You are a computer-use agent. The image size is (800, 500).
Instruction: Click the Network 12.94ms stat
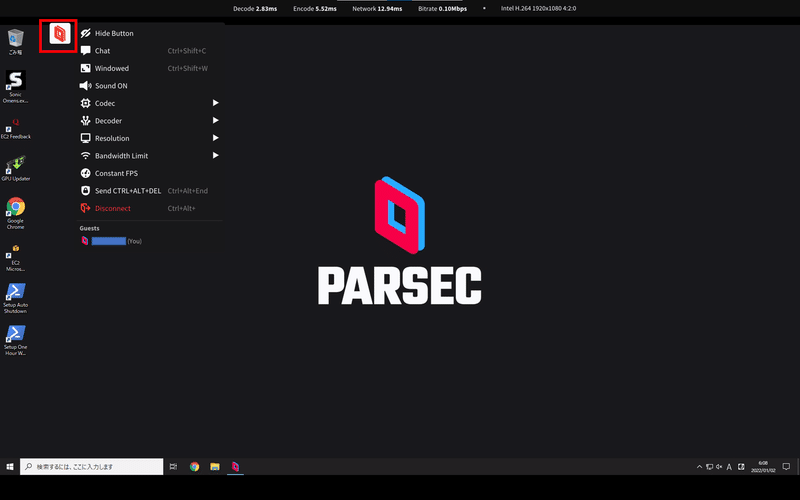(x=377, y=9)
